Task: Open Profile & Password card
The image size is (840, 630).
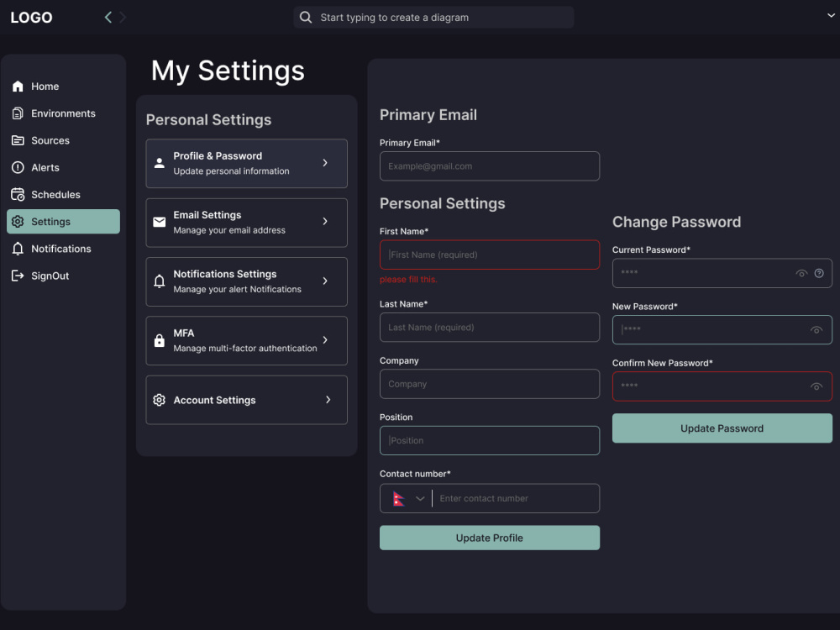Action: tap(246, 164)
